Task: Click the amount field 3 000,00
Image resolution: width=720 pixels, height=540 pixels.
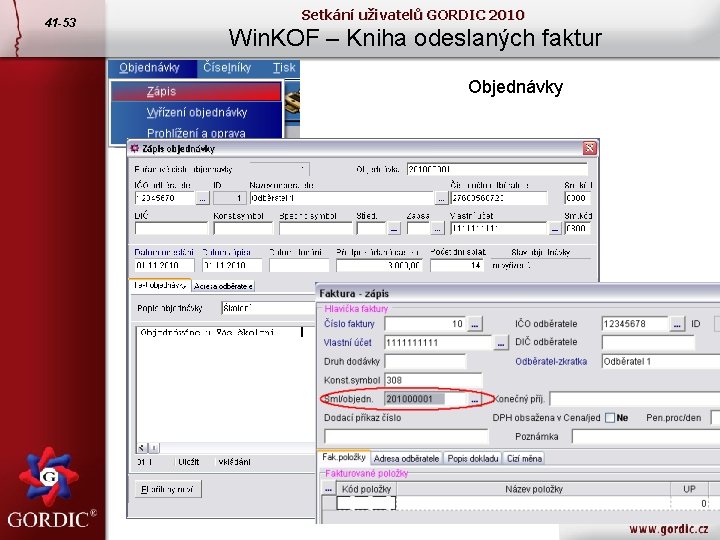Action: tap(379, 265)
